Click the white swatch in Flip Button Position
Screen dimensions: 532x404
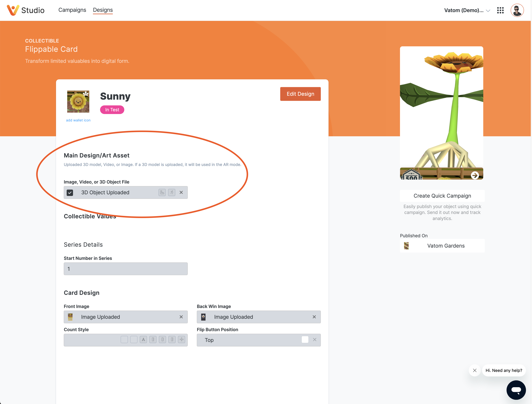305,339
